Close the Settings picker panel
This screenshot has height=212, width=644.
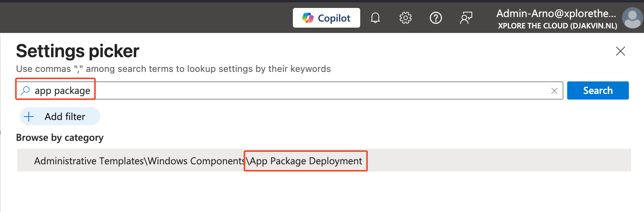(620, 51)
